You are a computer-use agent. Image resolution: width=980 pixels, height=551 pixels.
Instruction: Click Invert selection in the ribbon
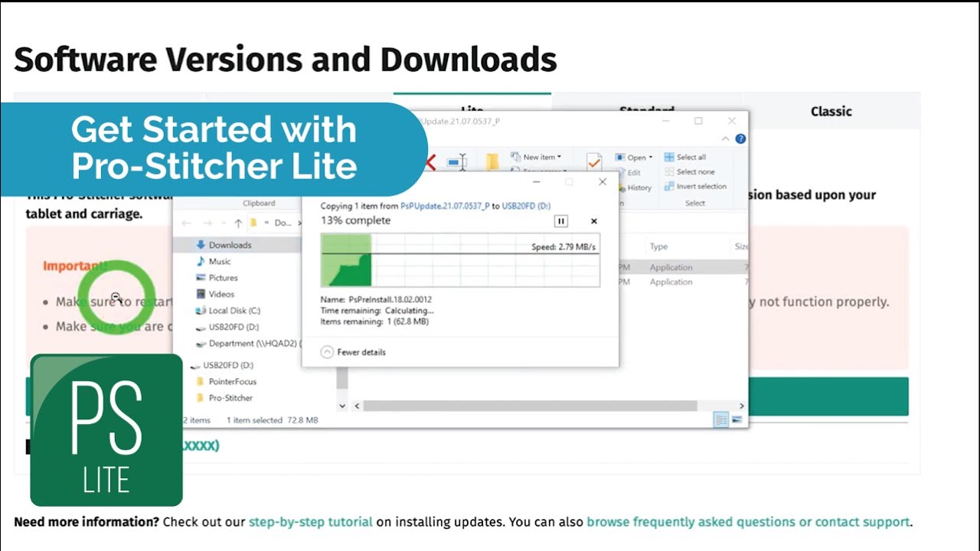pyautogui.click(x=695, y=186)
